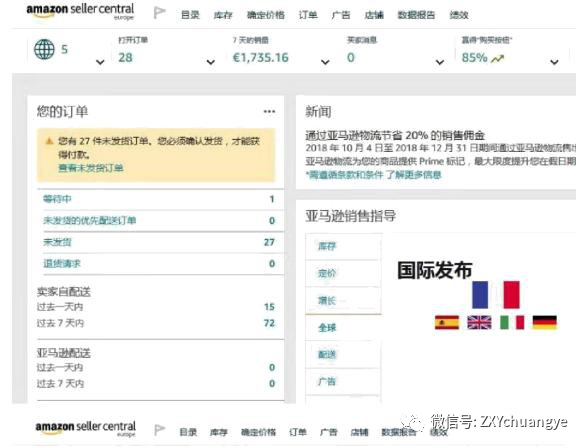Click the 7-day sales amount €1,735.16
The image size is (586, 448).
(260, 58)
